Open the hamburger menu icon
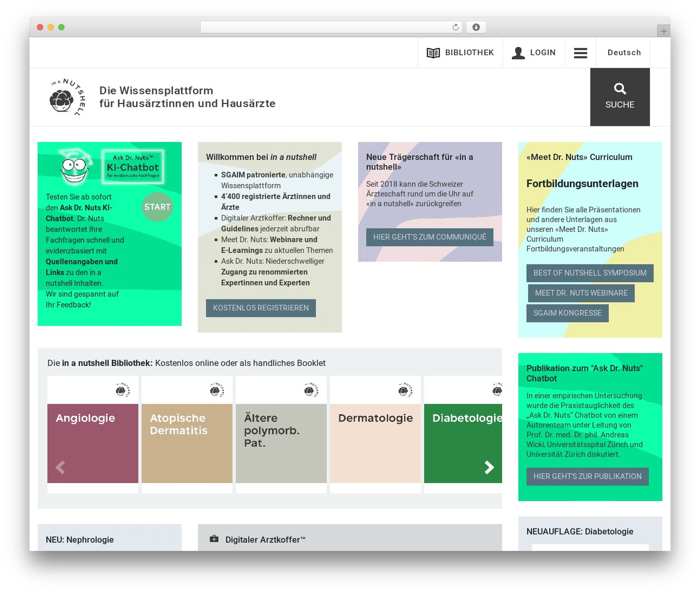 click(580, 53)
